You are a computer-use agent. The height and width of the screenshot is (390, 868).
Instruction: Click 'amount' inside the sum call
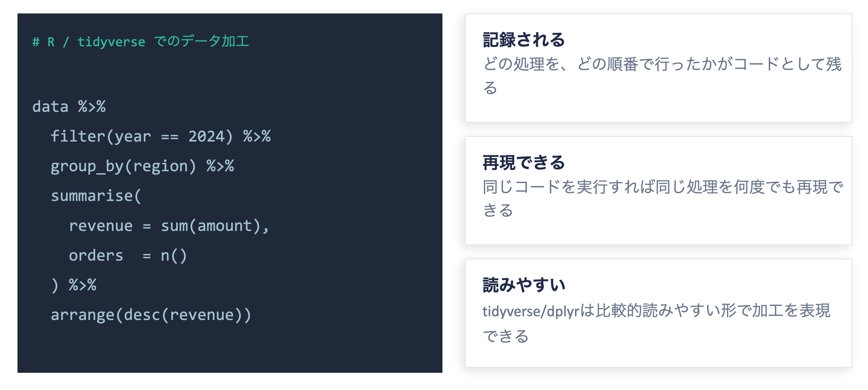point(225,226)
